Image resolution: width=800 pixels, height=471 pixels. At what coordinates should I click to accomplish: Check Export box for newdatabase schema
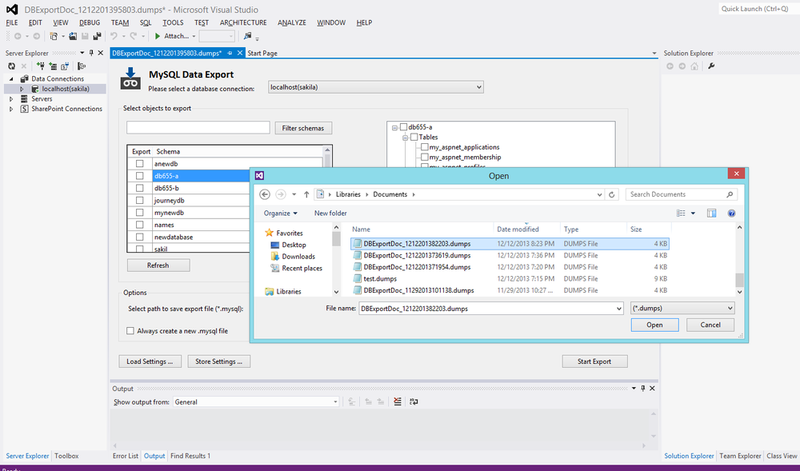click(x=139, y=237)
